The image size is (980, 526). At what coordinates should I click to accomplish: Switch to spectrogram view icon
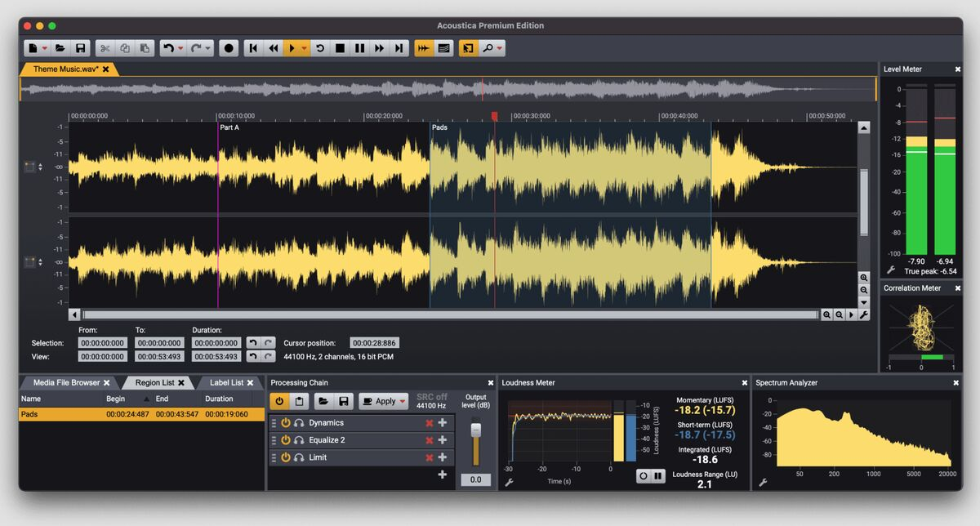click(443, 49)
